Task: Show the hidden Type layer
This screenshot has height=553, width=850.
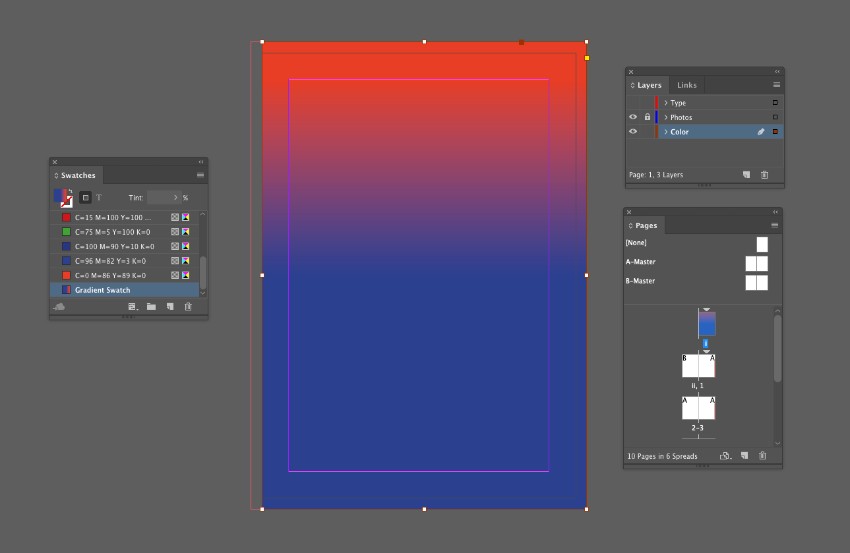Action: click(633, 102)
